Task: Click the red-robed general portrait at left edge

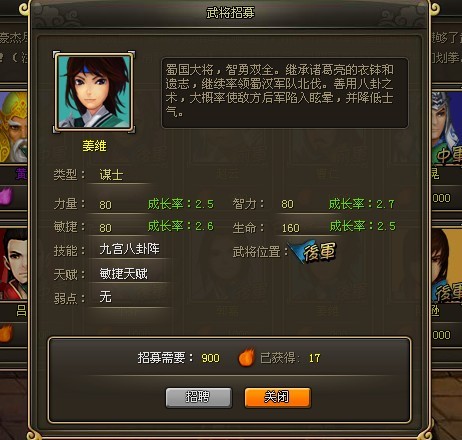Action: (13, 263)
